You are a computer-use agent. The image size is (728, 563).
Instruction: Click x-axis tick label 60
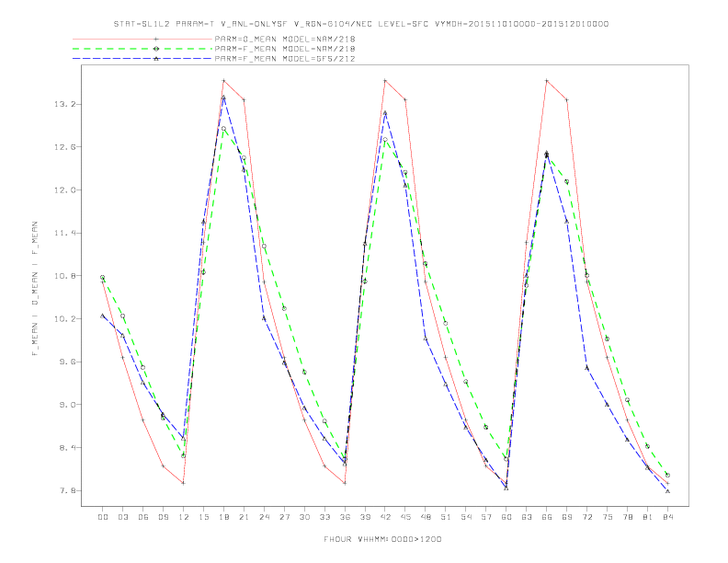click(x=506, y=517)
